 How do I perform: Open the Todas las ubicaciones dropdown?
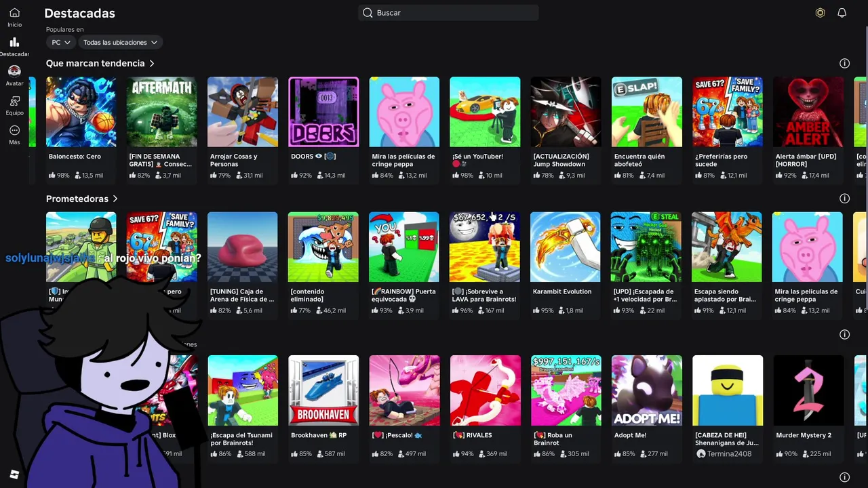coord(120,42)
